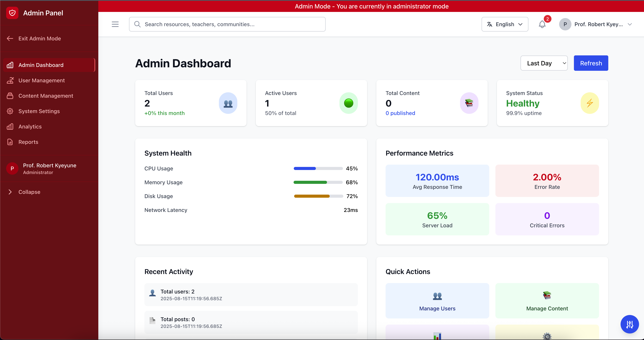Click the CPU Usage progress bar
This screenshot has height=340, width=644.
[x=318, y=168]
